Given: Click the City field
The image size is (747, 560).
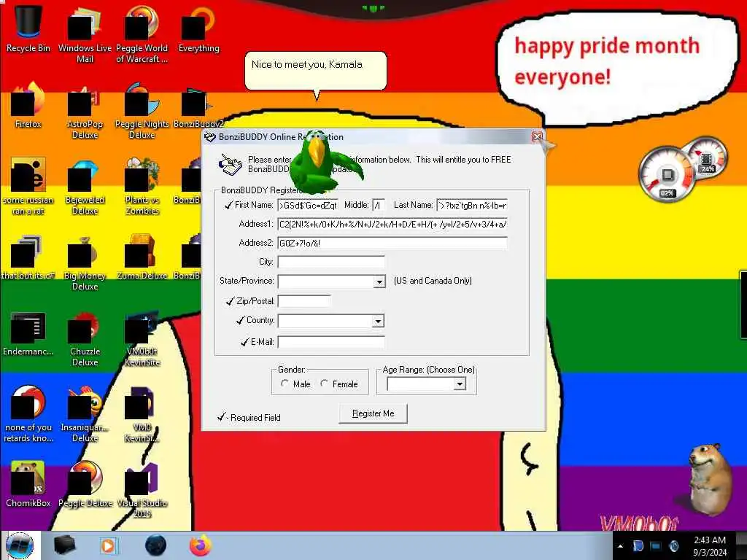Looking at the screenshot, I should coord(331,262).
